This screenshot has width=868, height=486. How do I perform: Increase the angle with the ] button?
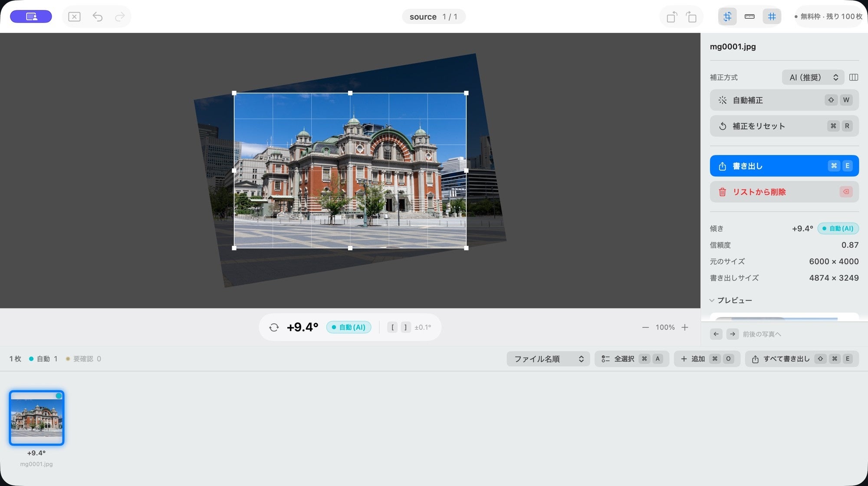pos(405,327)
